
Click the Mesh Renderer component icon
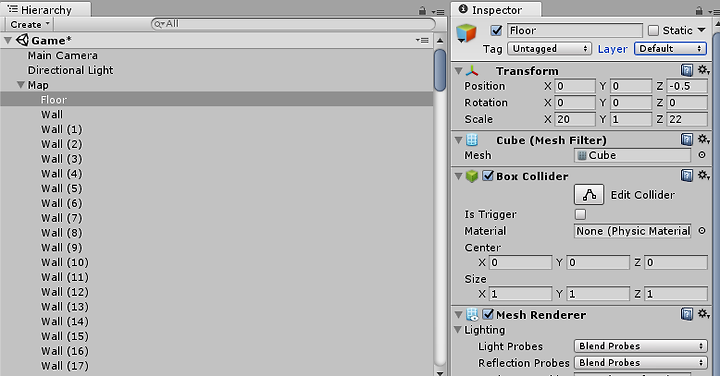pyautogui.click(x=472, y=314)
